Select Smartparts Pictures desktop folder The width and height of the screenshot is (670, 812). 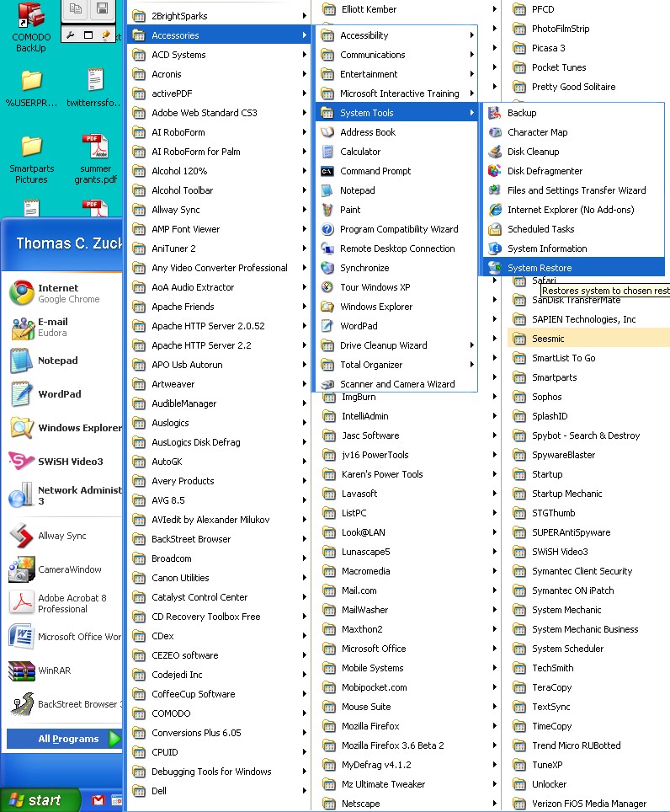31,159
